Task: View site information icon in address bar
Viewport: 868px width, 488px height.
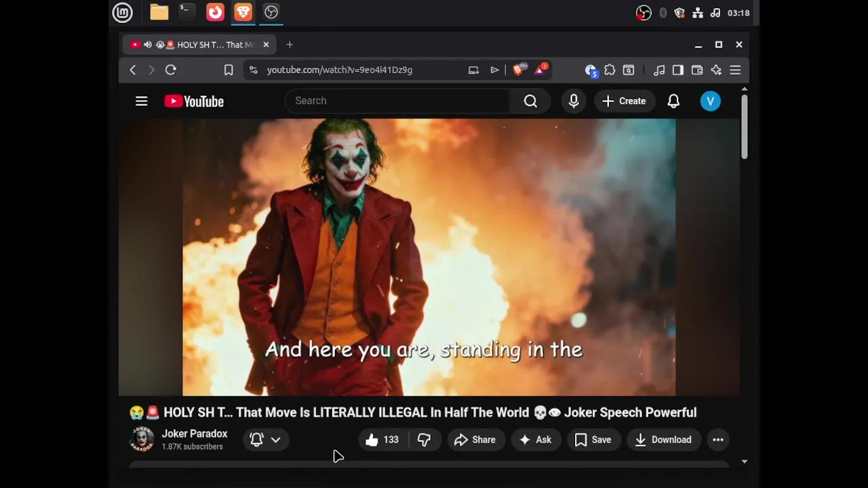Action: (253, 70)
